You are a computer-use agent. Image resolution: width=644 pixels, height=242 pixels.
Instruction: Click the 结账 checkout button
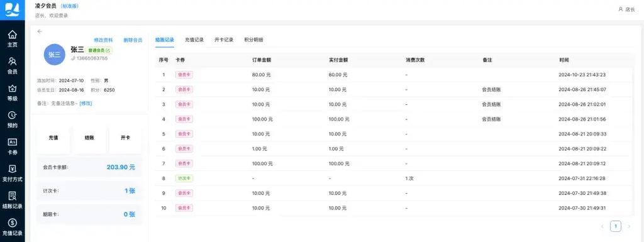[89, 138]
